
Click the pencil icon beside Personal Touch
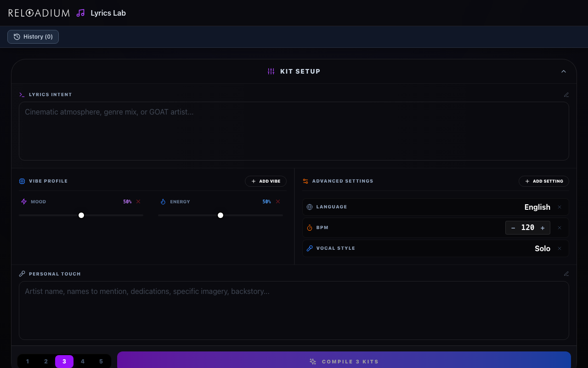coord(566,274)
